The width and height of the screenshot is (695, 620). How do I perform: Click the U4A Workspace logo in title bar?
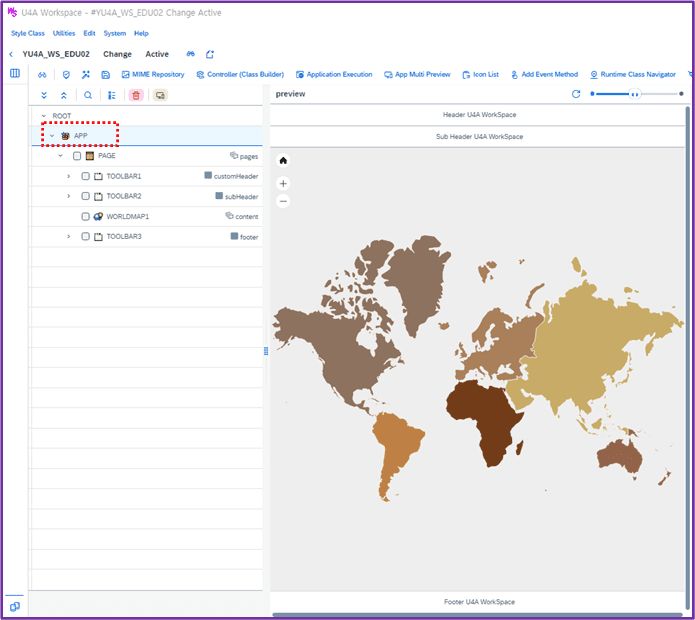click(12, 12)
